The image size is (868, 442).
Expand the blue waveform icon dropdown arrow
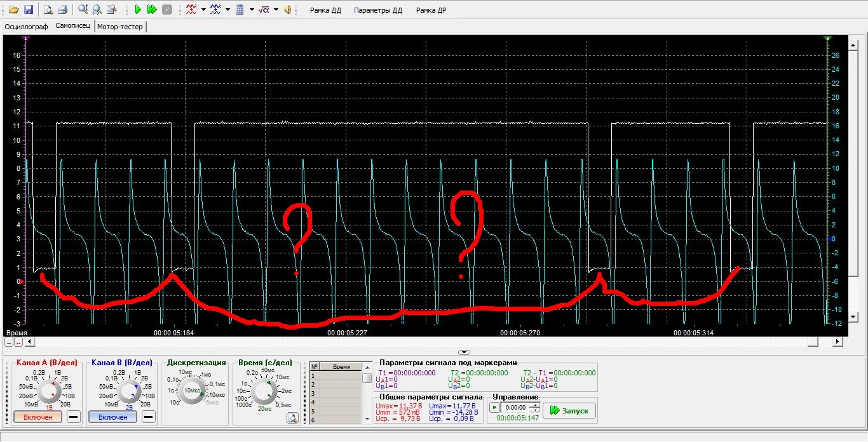tap(227, 10)
